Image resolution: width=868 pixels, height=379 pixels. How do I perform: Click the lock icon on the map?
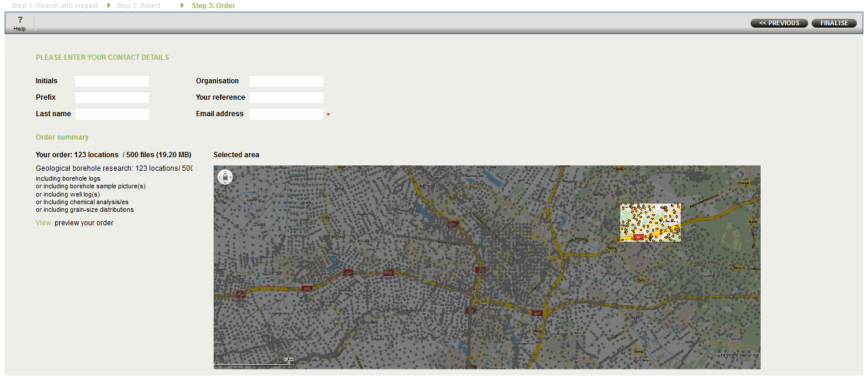[x=225, y=177]
